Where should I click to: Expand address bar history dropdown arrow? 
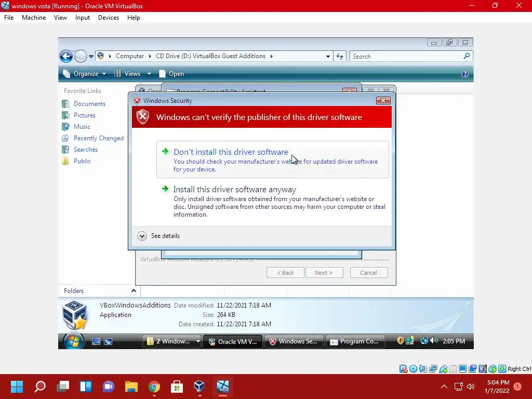pyautogui.click(x=328, y=56)
